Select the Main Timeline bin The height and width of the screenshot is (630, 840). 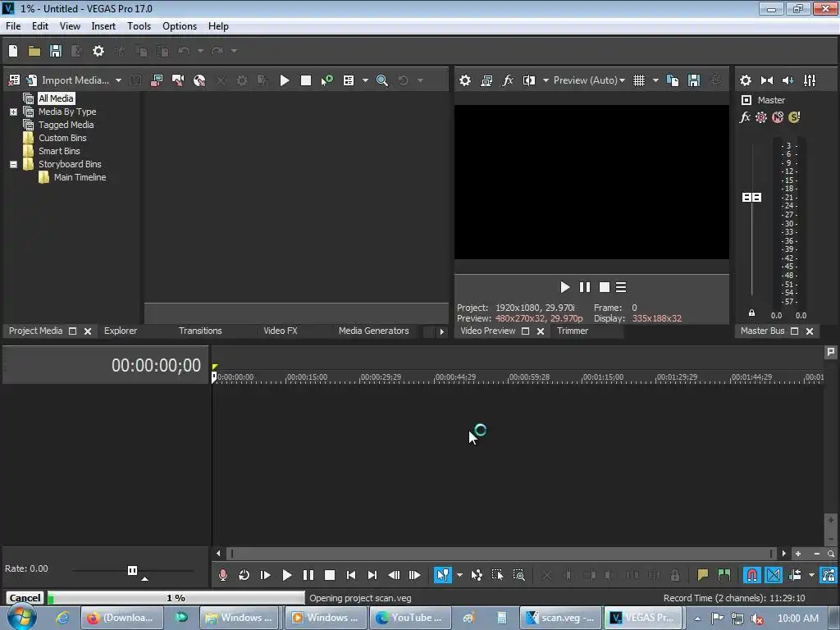[x=80, y=177]
